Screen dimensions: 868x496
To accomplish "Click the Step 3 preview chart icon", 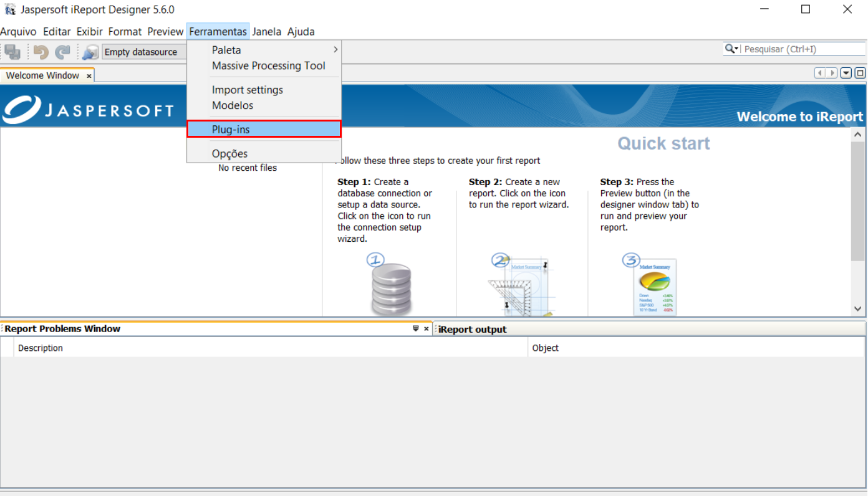I will [650, 284].
